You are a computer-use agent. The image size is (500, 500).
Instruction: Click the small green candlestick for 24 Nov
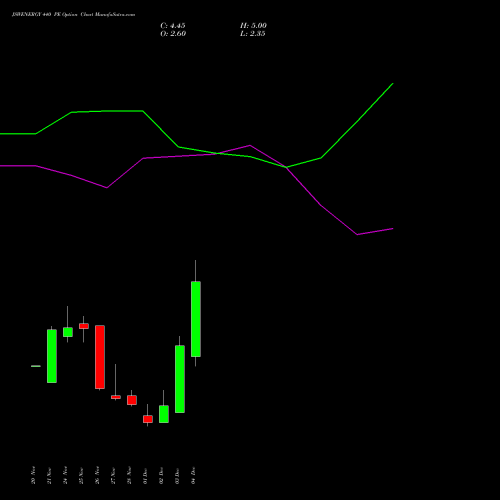click(68, 332)
